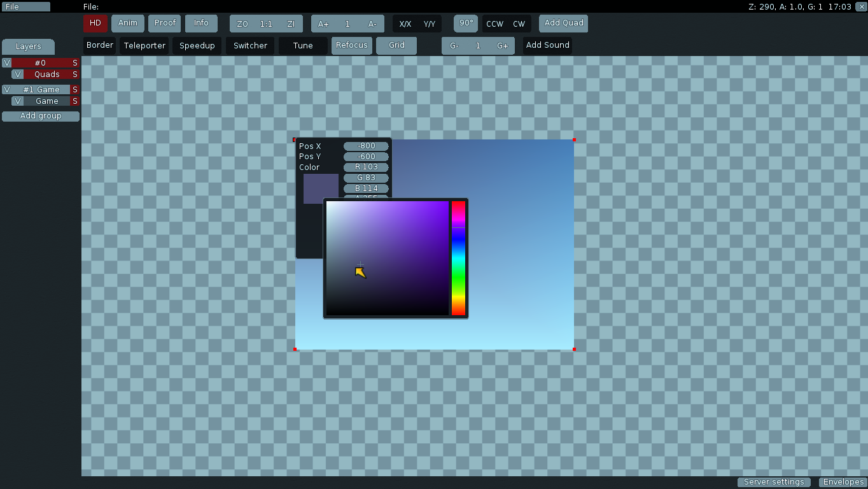868x489 pixels.
Task: Flip horizontally with the X/X button
Action: click(x=405, y=24)
